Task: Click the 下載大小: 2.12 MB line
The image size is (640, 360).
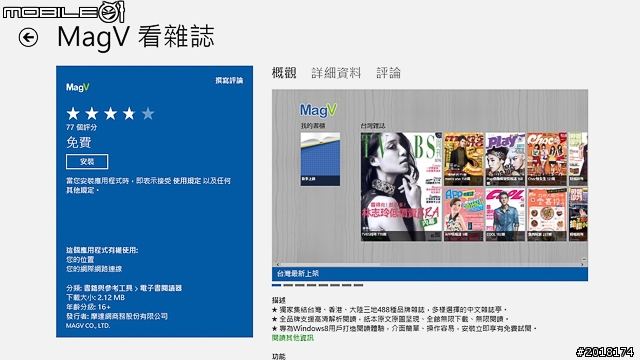Action: pos(95,298)
